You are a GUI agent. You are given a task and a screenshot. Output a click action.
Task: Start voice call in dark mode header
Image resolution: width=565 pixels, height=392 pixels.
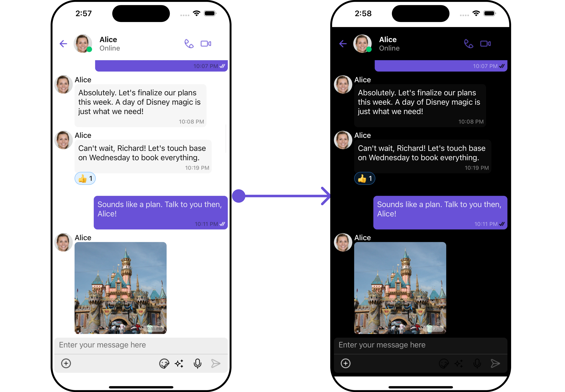[x=469, y=44]
